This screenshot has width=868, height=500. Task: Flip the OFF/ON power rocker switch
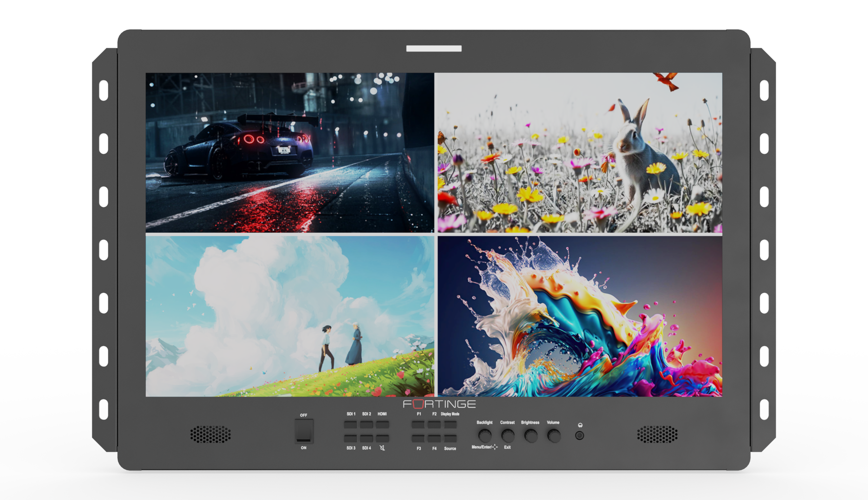pos(304,431)
